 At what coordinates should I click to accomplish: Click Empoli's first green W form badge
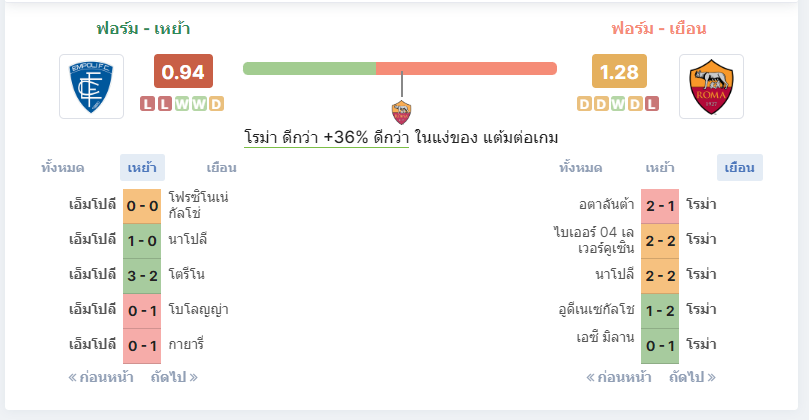(x=182, y=104)
